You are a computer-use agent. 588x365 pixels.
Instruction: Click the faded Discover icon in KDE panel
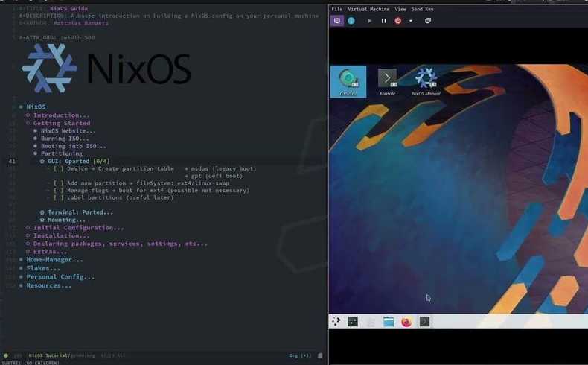(371, 322)
